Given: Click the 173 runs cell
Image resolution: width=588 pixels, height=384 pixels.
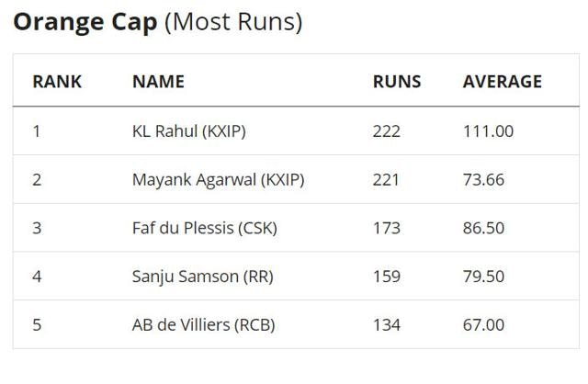Looking at the screenshot, I should click(x=387, y=228).
